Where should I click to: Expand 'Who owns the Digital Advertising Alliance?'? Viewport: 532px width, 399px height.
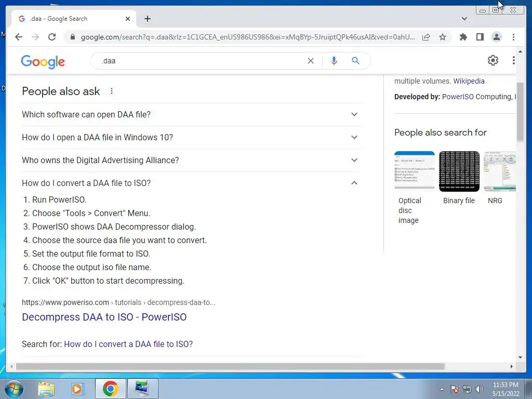(x=190, y=160)
